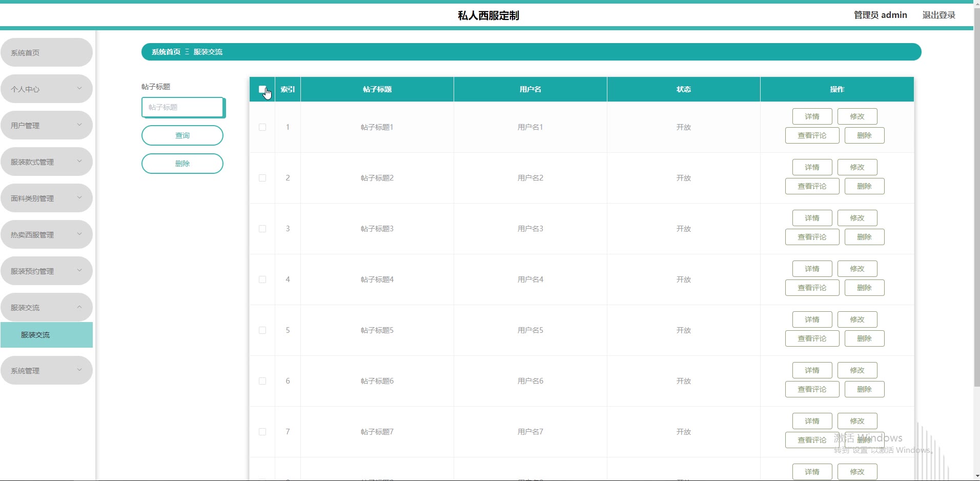The width and height of the screenshot is (980, 481).
Task: Open 详情 for 帖子标题1
Action: (812, 116)
